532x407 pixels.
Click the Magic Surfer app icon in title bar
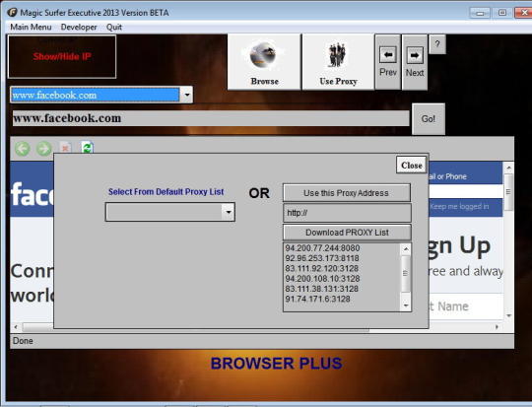coord(12,13)
